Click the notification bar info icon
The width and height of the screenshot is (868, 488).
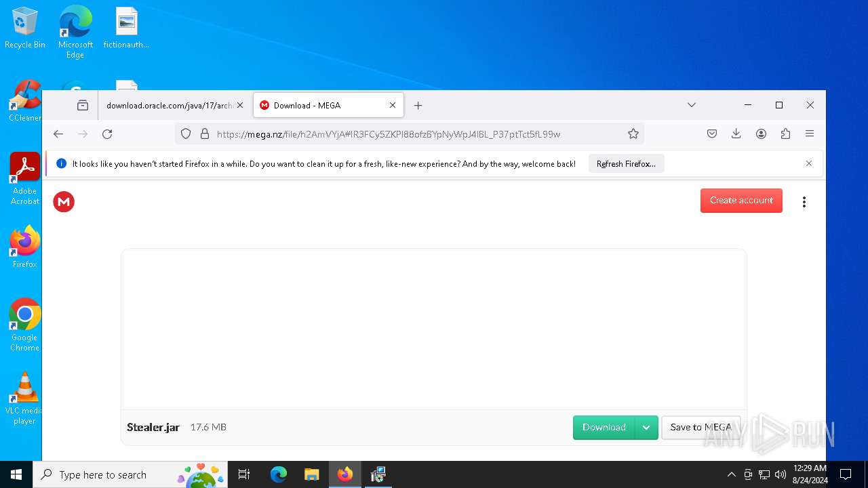pos(62,163)
